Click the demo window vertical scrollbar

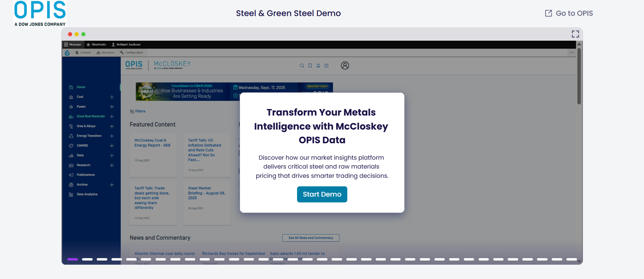(x=579, y=76)
